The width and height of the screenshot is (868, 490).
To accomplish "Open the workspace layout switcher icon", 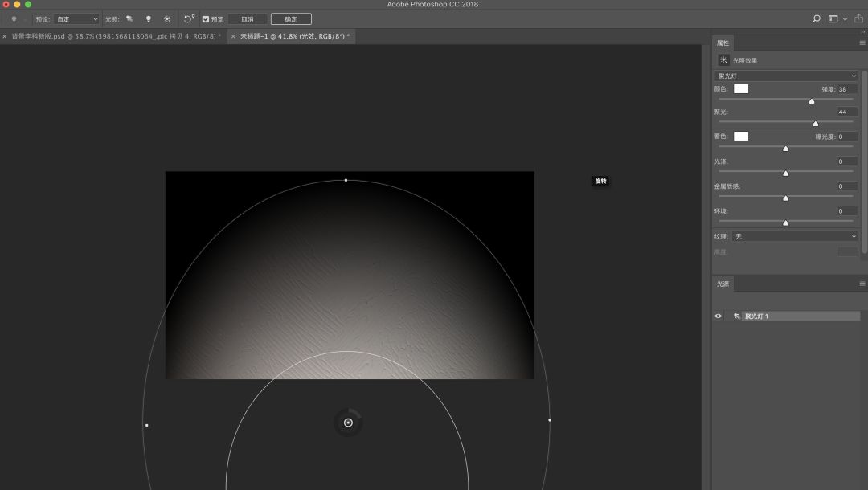I will [x=833, y=18].
